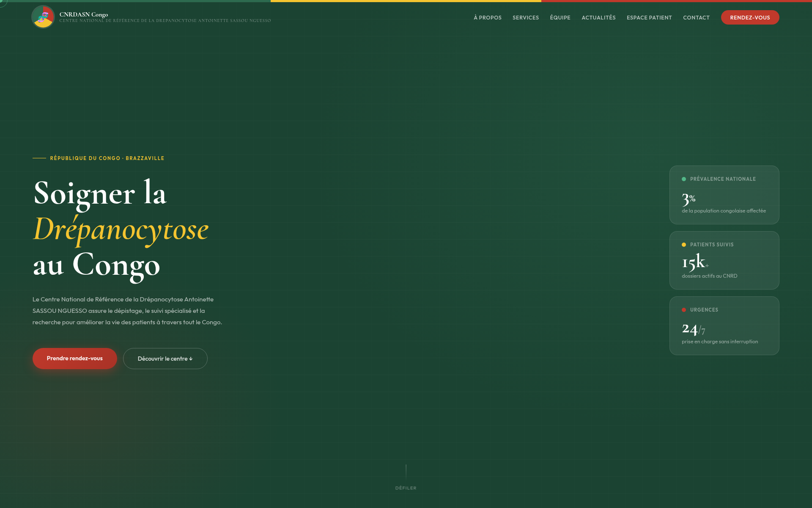Select the Prévalence Nationale stat card

pyautogui.click(x=724, y=195)
